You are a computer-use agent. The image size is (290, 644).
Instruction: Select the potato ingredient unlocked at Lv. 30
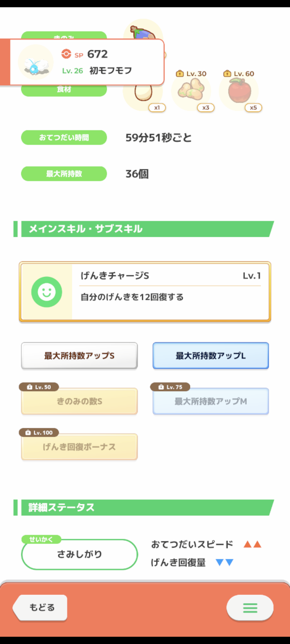click(191, 90)
